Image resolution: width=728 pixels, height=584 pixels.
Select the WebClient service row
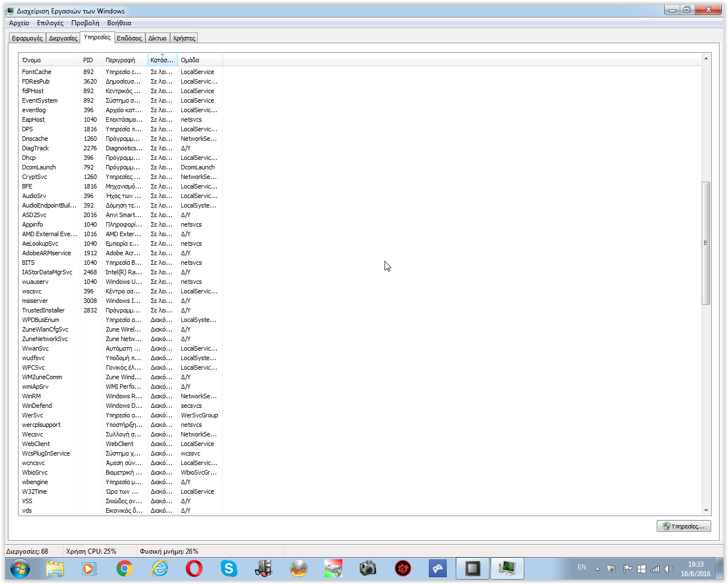[121, 444]
